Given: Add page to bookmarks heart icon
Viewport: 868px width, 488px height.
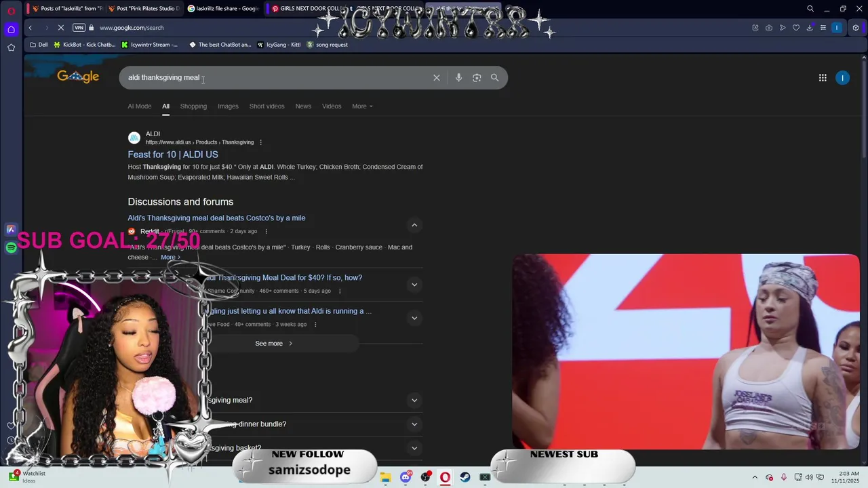Looking at the screenshot, I should [796, 28].
